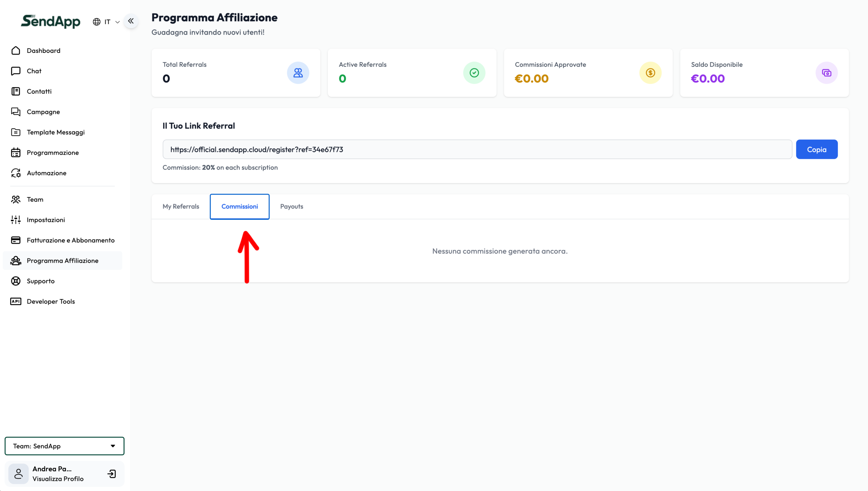Click the Contatti address book icon
The image size is (868, 491).
[16, 91]
